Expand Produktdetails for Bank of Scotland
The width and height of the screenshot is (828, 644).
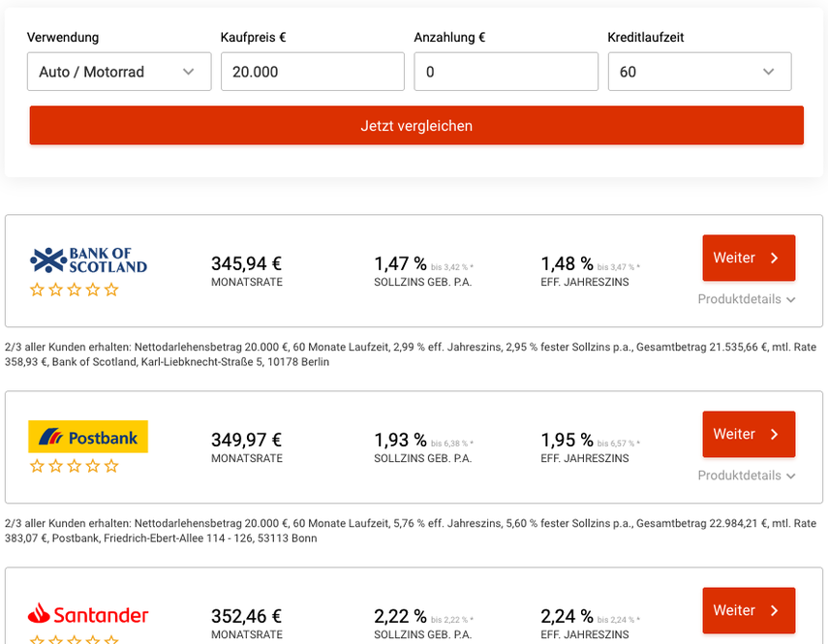(x=747, y=299)
